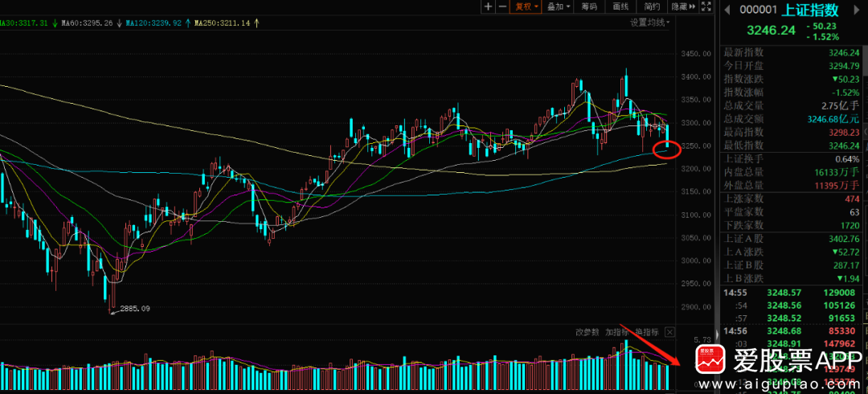
Task: Select 改参数 to modify indicator parameters
Action: 588,333
